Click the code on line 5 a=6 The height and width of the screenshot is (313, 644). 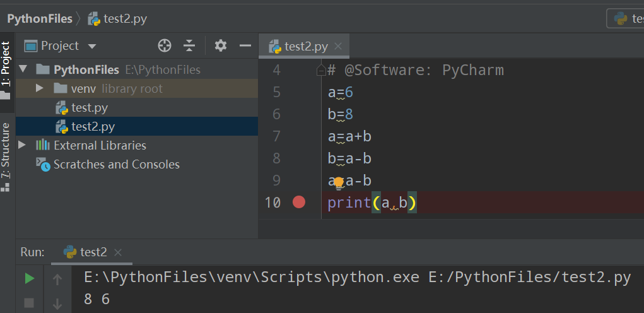click(341, 92)
